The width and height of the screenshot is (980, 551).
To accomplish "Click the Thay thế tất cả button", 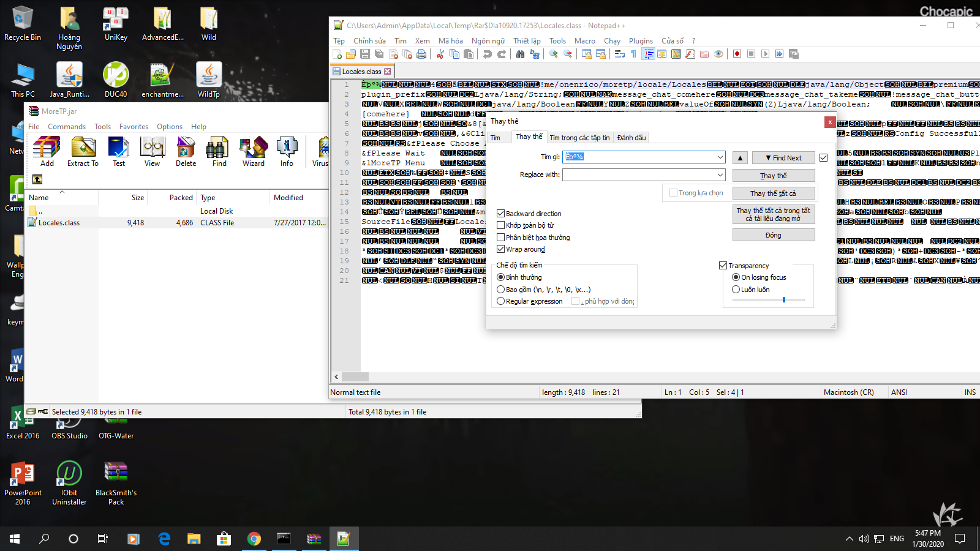I will tap(773, 193).
